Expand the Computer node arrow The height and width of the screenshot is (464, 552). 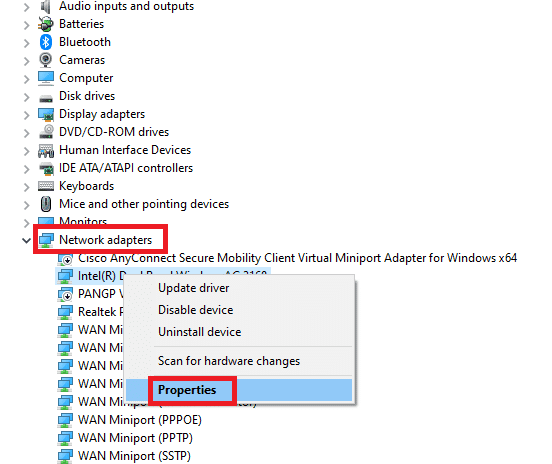(x=26, y=79)
